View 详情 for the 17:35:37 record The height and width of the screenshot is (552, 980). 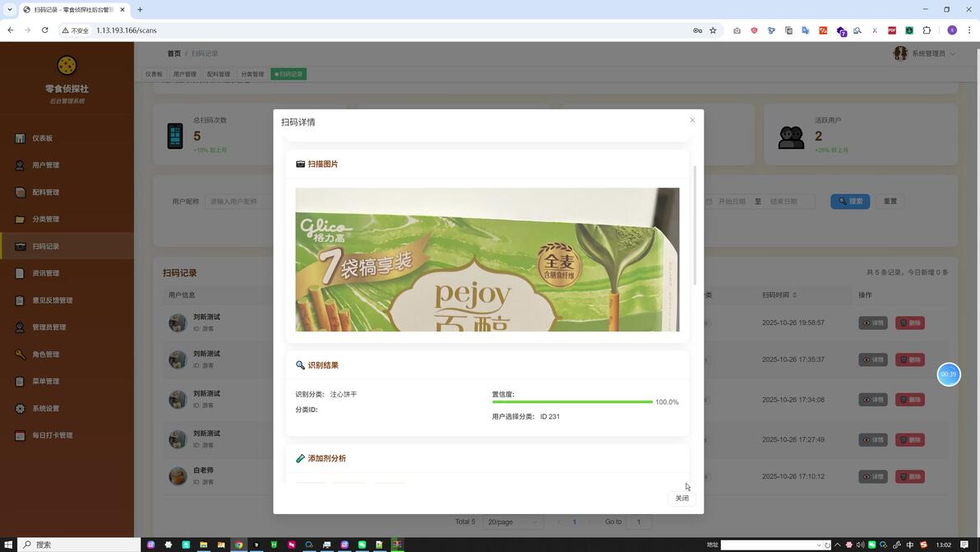[872, 359]
